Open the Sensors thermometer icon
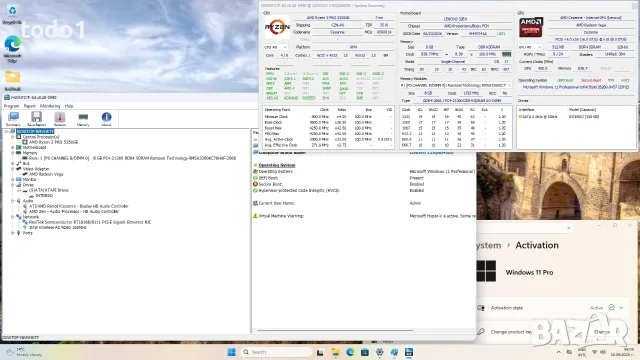The height and width of the screenshot is (360, 640). 60,119
